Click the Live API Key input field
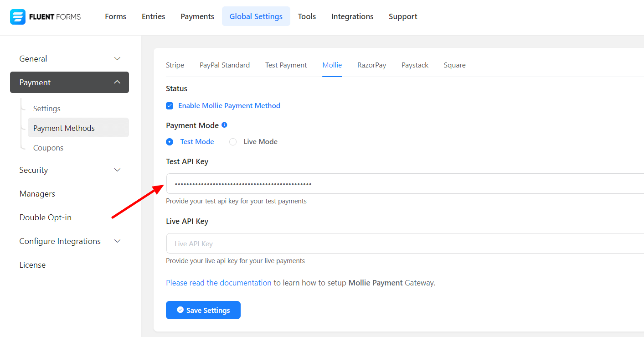Screen dimensions: 644x337 (x=401, y=244)
